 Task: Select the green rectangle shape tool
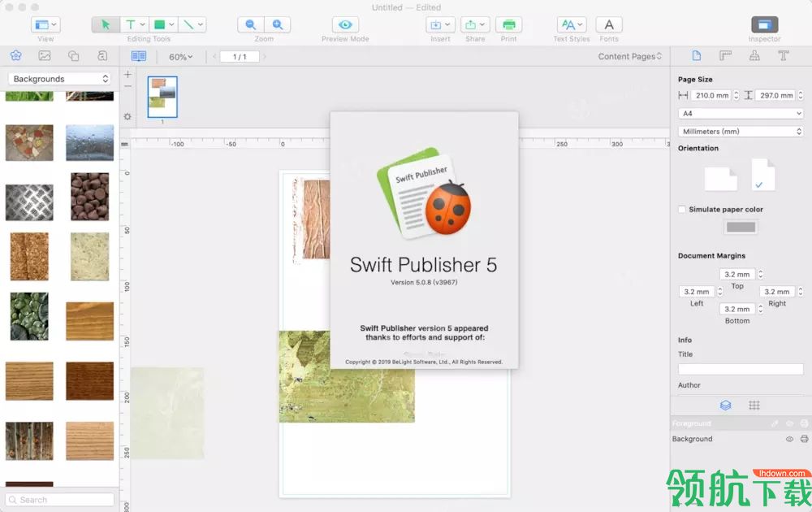(164, 24)
